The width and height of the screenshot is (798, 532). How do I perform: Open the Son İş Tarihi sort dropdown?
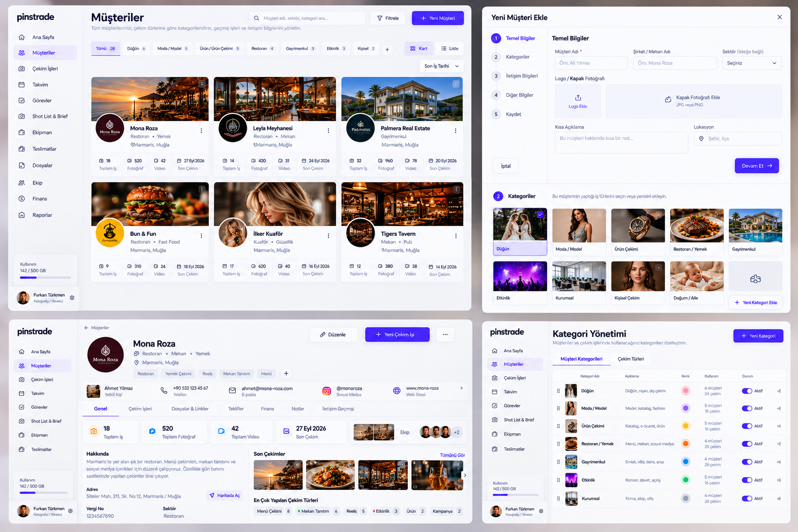[442, 66]
